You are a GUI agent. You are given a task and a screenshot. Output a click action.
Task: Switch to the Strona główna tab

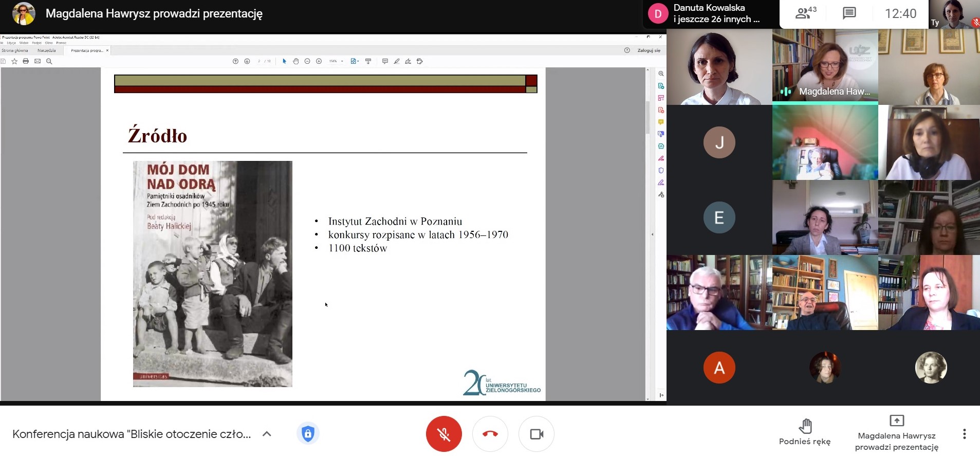pyautogui.click(x=15, y=50)
